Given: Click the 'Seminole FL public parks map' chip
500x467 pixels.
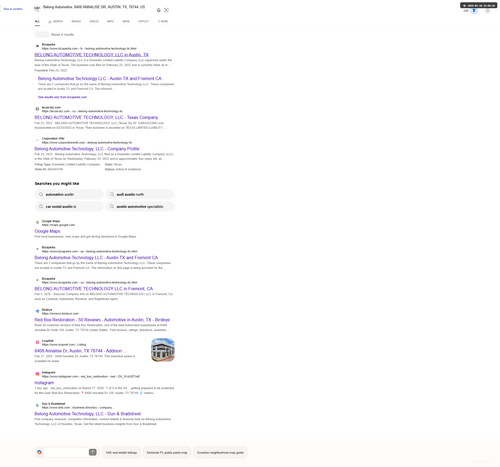Looking at the screenshot, I should point(167,452).
